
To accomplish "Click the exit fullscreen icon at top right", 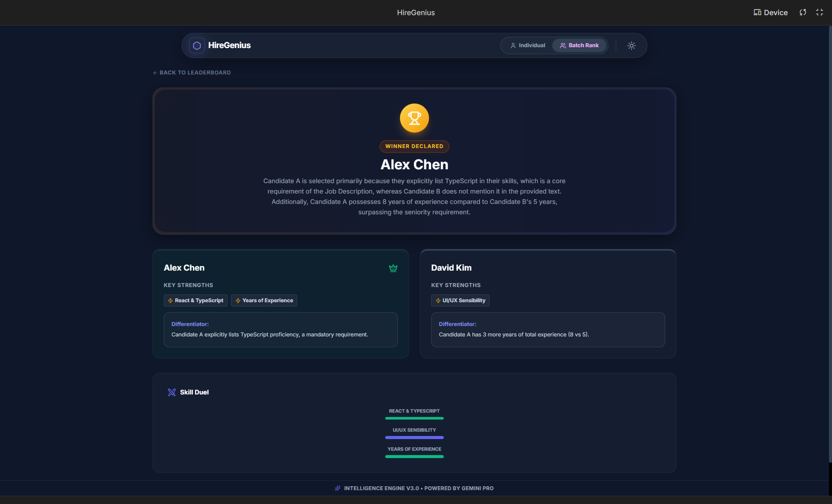I will [x=819, y=13].
